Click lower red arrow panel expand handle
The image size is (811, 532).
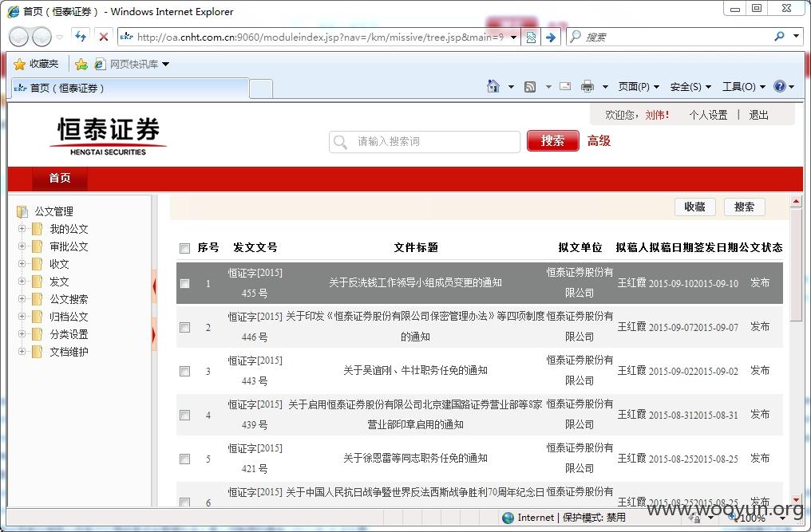(154, 334)
